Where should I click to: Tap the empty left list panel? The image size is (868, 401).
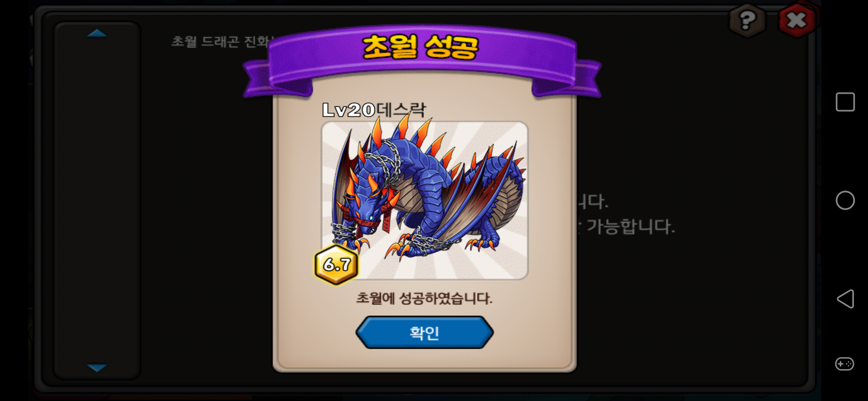pyautogui.click(x=97, y=200)
